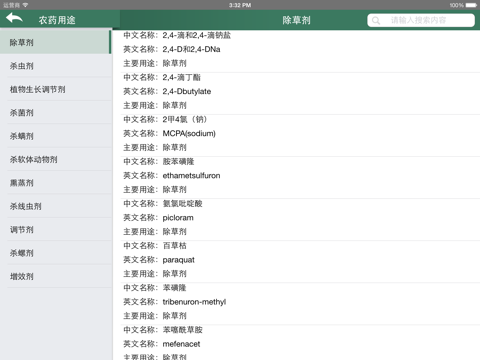Tap the Wi-Fi status icon
480x360 pixels.
[x=25, y=5]
